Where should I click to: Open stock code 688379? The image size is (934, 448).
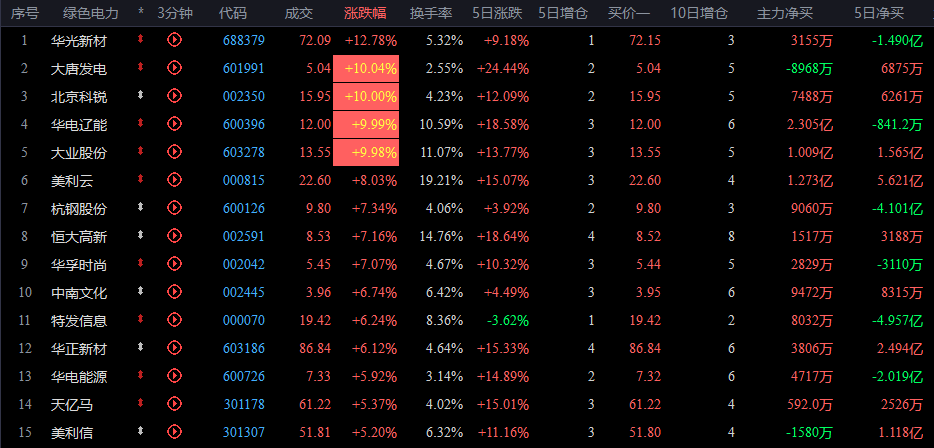coord(244,41)
